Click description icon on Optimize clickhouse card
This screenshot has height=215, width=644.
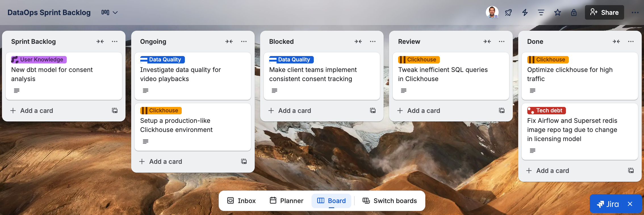tap(533, 91)
